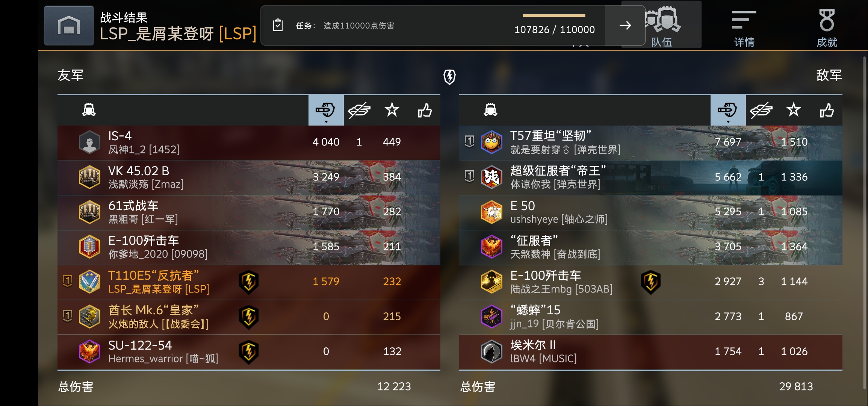This screenshot has width=868, height=406.
Task: Select ally IS-4 player row
Action: 249,142
